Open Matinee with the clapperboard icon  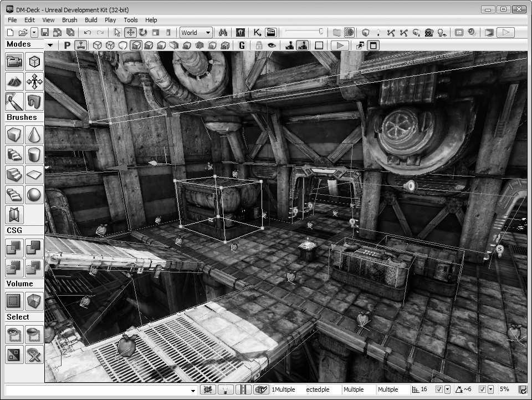[271, 33]
